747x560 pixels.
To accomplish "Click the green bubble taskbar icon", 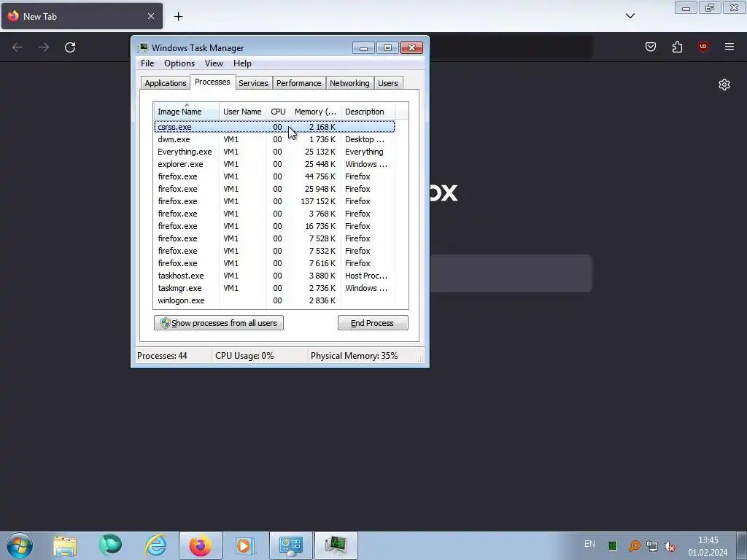I will point(110,545).
